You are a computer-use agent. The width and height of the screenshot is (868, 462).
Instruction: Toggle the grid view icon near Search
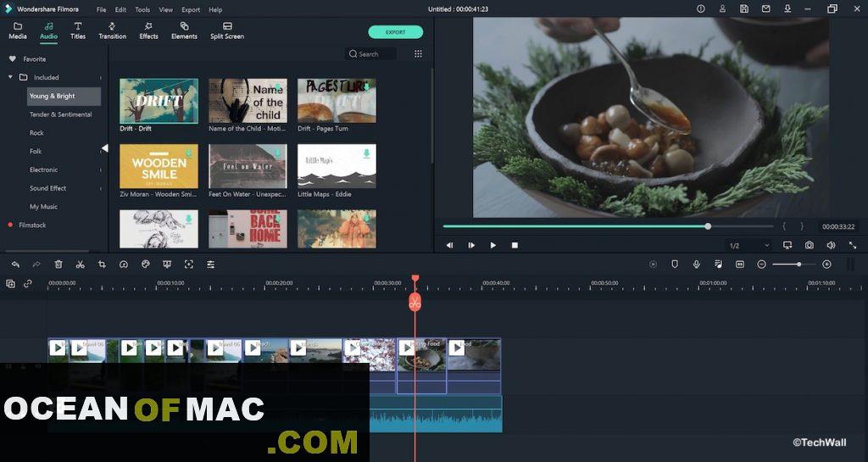tap(418, 53)
